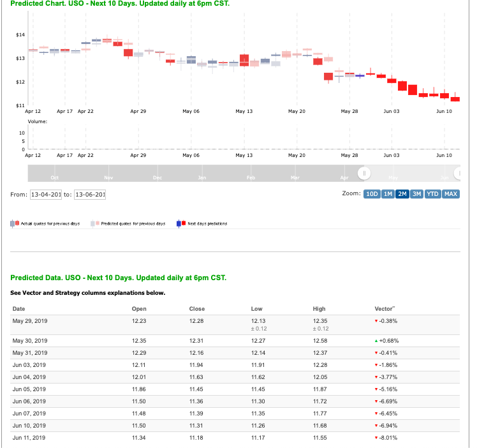Click the Predicted quotes candlestick legend icon
This screenshot has width=477, height=448.
click(x=95, y=224)
